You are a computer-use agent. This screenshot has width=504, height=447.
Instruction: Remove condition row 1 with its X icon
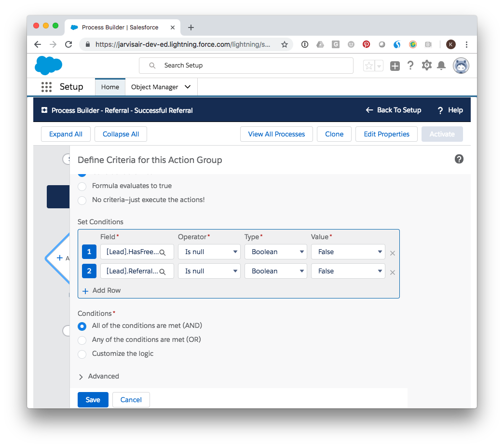393,253
